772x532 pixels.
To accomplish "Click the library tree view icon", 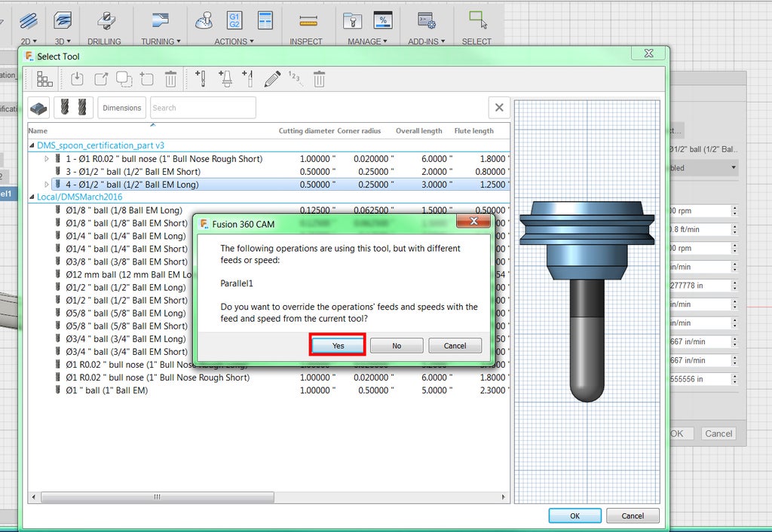I will (44, 78).
